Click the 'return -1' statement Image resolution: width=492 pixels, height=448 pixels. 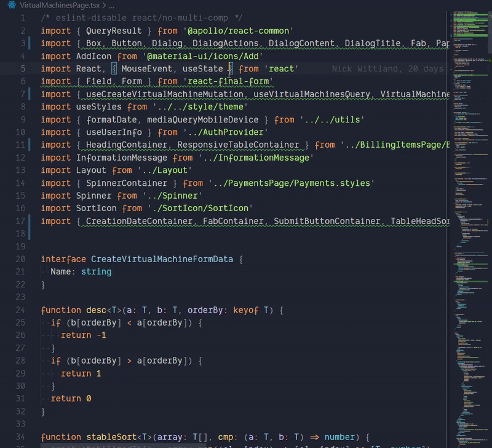click(84, 335)
